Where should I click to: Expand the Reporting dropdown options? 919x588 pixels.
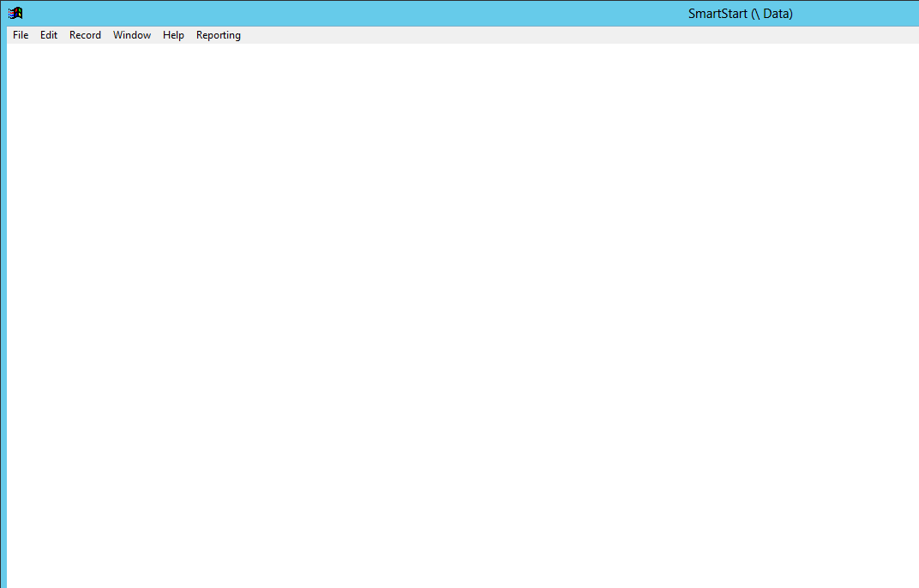[x=219, y=35]
